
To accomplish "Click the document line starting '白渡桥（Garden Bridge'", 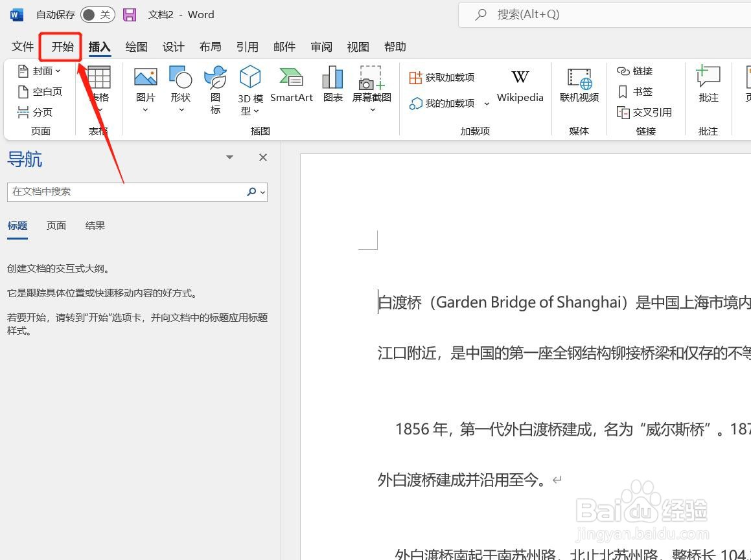I will click(x=564, y=302).
